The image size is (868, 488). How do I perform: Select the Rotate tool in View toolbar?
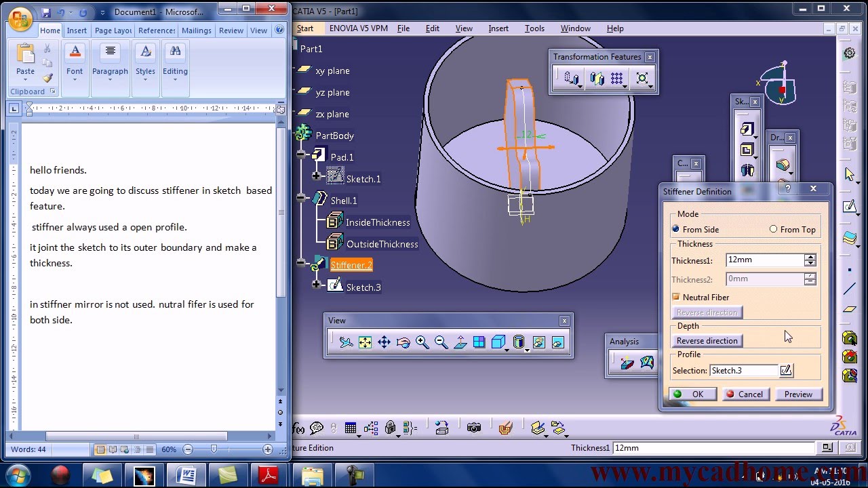(x=403, y=343)
